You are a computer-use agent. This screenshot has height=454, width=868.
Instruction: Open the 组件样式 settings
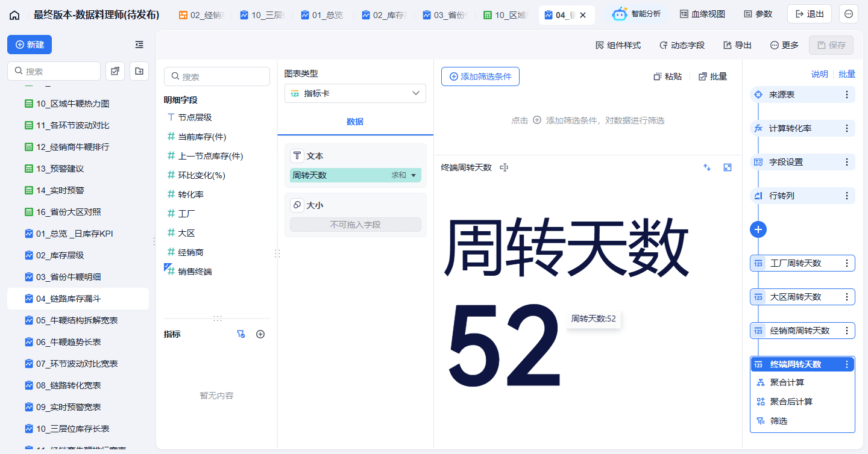pos(618,45)
